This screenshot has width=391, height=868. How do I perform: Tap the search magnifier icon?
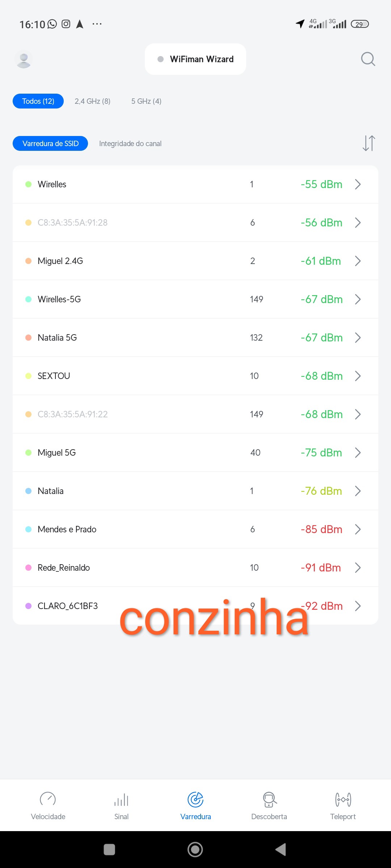coord(368,59)
